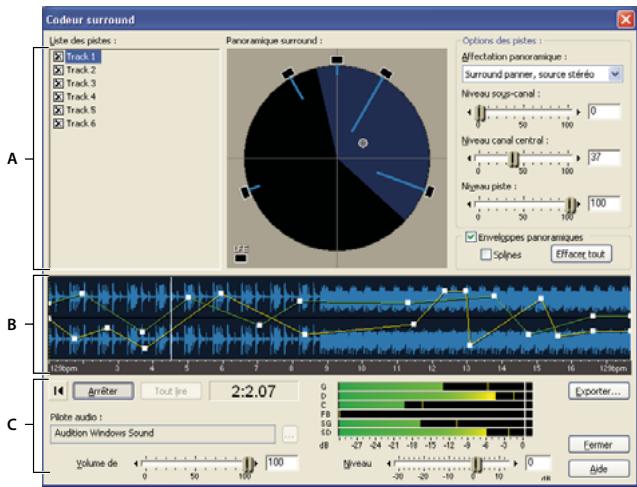
Task: Click the master Niveau slider thumb
Action: 478,463
